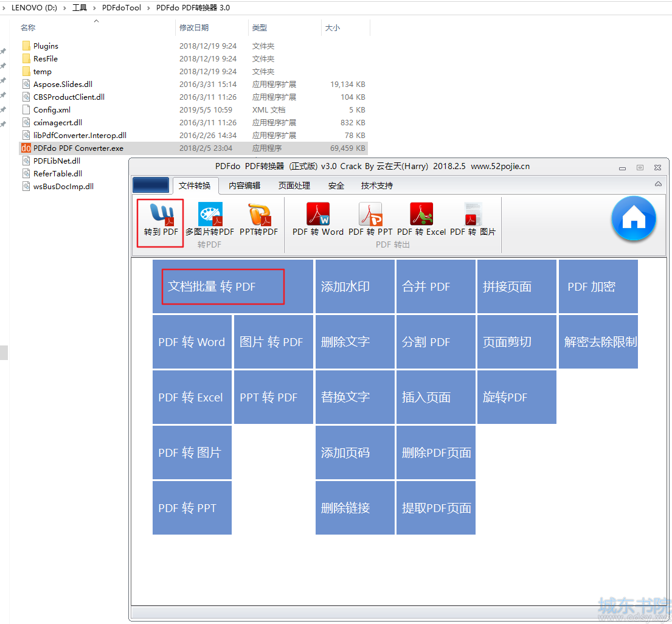This screenshot has height=624, width=672.
Task: Select PDFdo PDF Converter.exe icon
Action: (26, 148)
